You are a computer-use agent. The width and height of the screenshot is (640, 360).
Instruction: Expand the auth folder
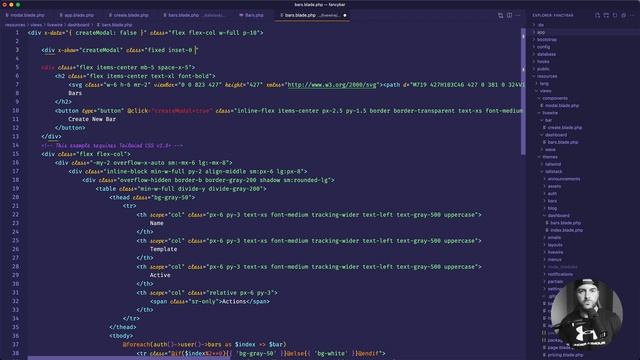pos(552,194)
